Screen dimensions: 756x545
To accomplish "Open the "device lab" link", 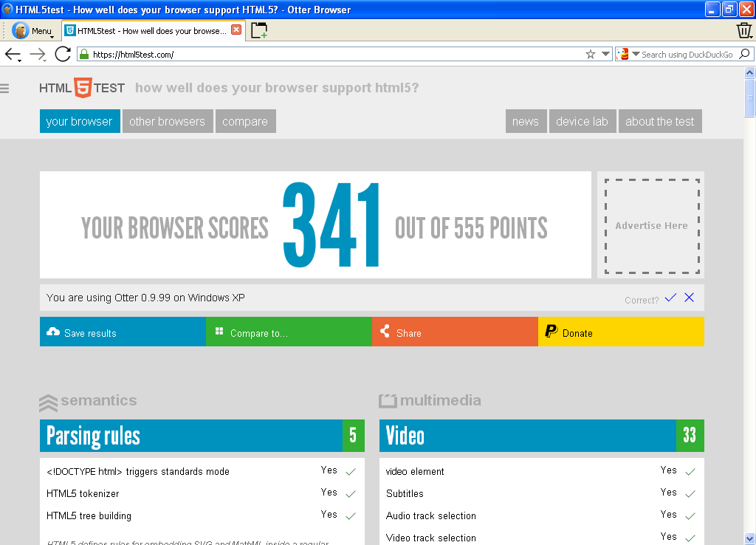I will click(x=583, y=121).
